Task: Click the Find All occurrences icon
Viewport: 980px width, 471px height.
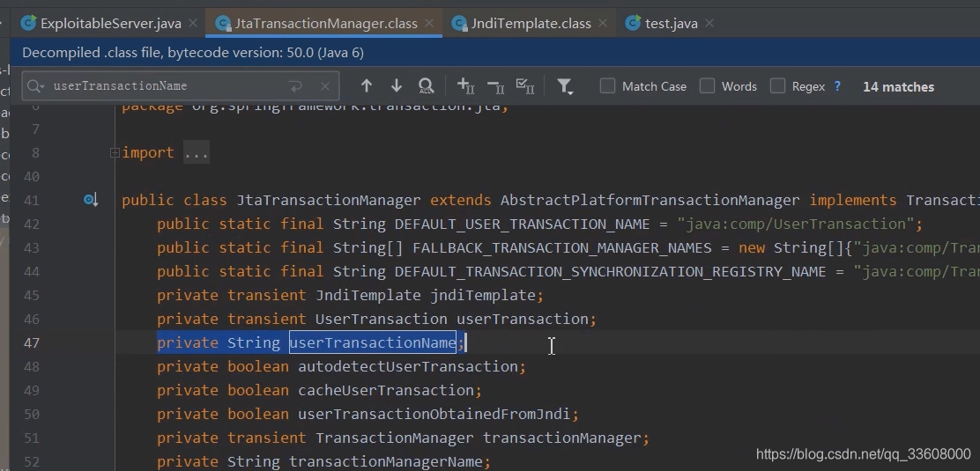Action: point(426,86)
